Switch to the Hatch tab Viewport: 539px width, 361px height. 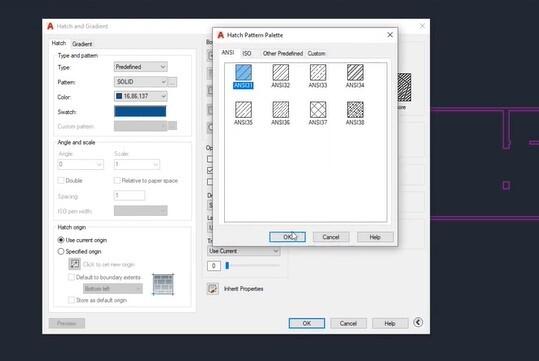[x=59, y=43]
